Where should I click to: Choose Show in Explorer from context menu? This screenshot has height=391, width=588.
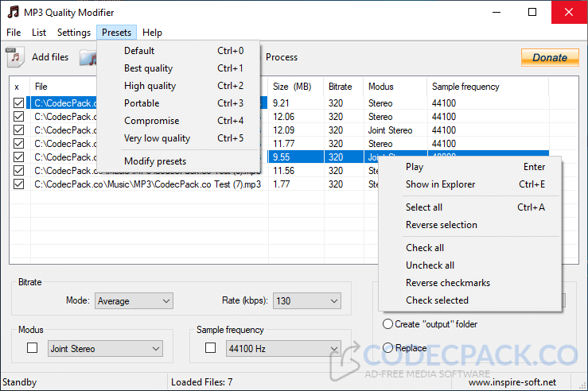click(x=470, y=184)
